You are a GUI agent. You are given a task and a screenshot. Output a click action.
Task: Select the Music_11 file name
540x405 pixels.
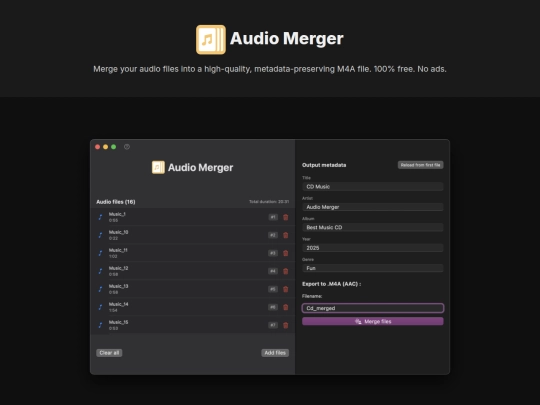118,250
